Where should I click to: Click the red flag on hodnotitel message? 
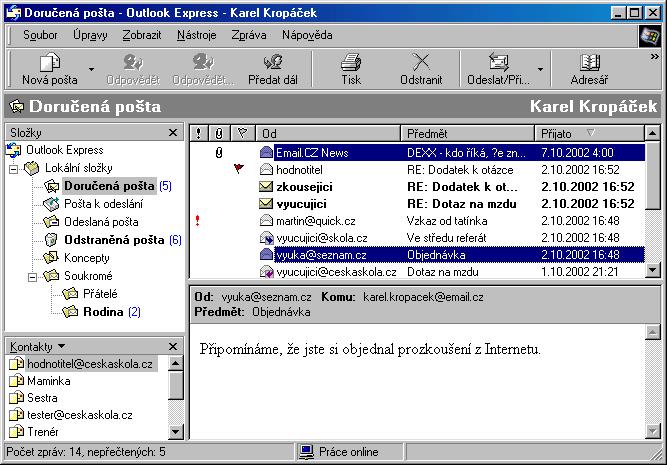[x=239, y=169]
